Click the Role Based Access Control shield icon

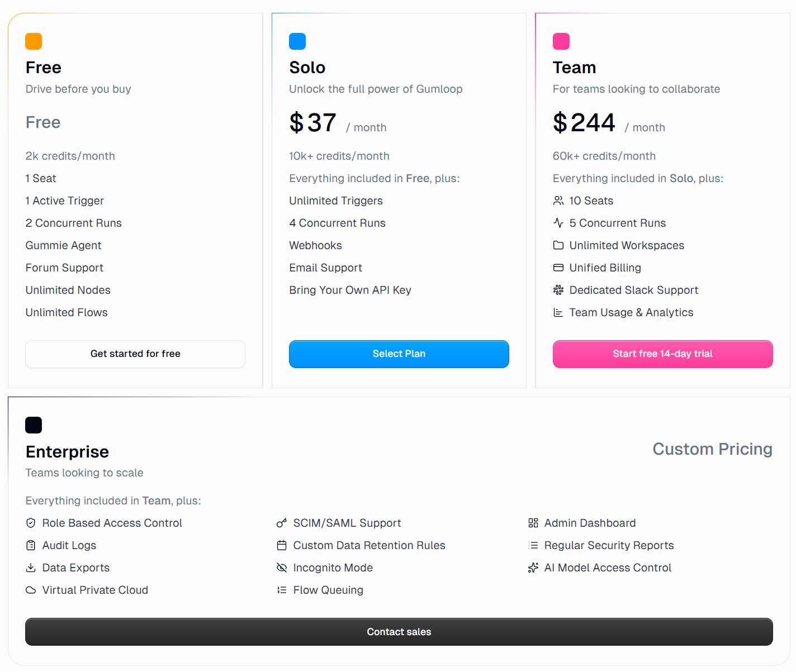pos(31,523)
